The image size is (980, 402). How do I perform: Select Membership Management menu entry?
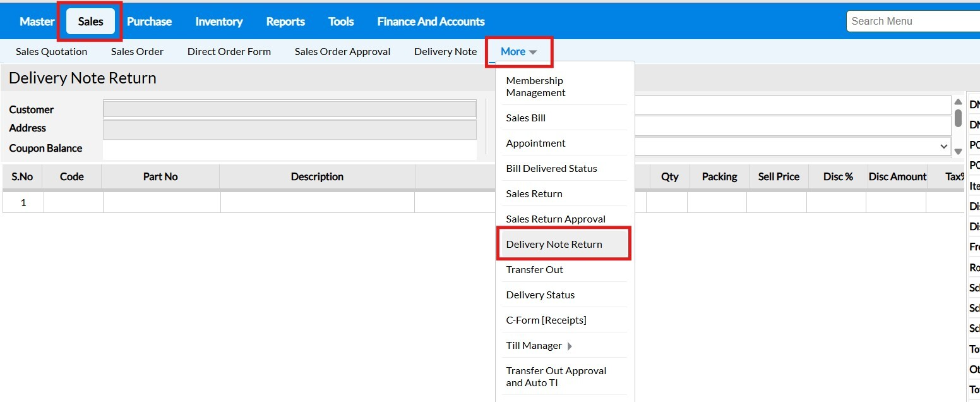[535, 87]
